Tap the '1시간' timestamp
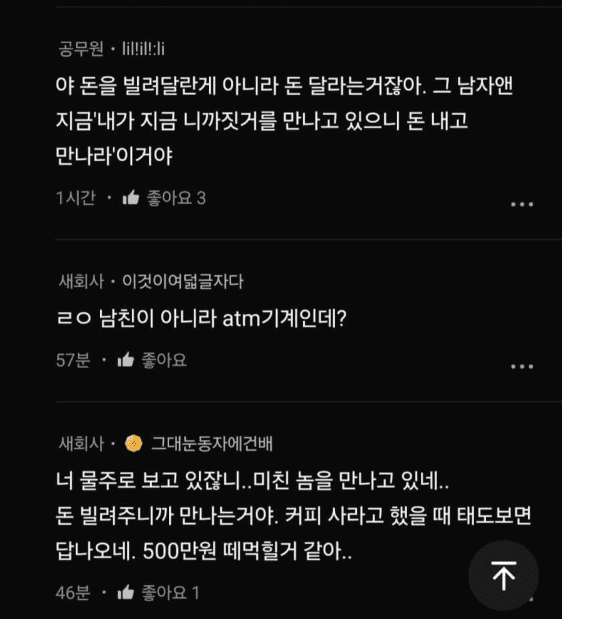 click(76, 198)
